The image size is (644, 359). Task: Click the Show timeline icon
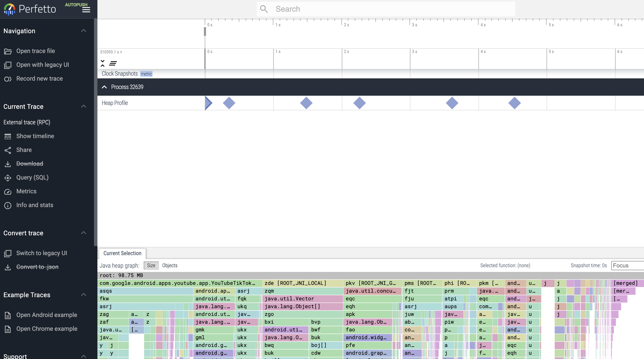click(8, 136)
